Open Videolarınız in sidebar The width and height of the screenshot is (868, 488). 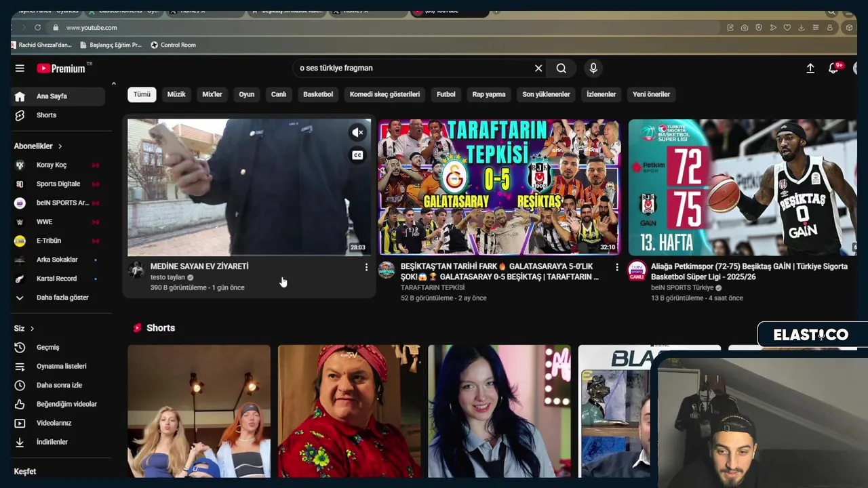[58, 423]
